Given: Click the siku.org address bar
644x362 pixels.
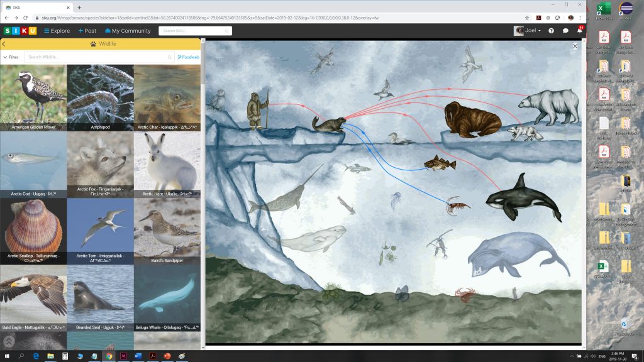Looking at the screenshot, I should point(280,18).
